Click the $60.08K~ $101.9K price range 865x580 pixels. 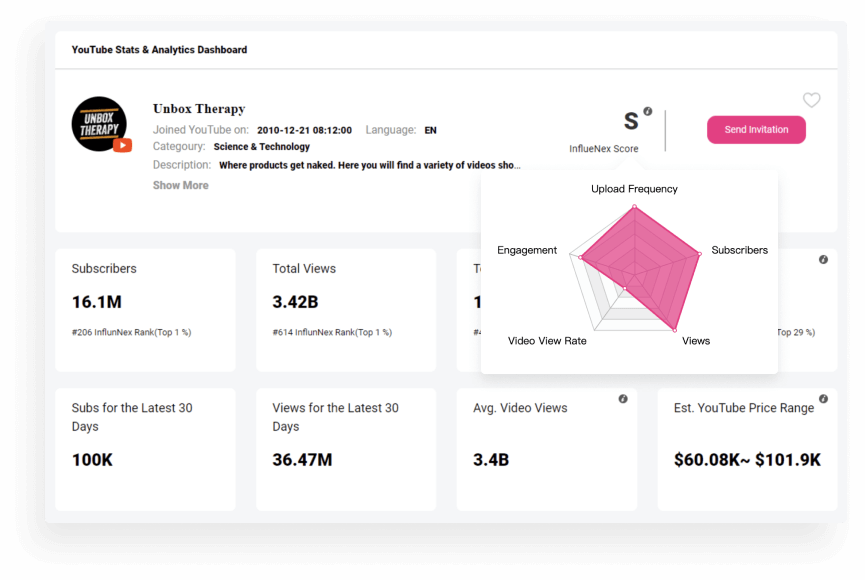coord(747,460)
